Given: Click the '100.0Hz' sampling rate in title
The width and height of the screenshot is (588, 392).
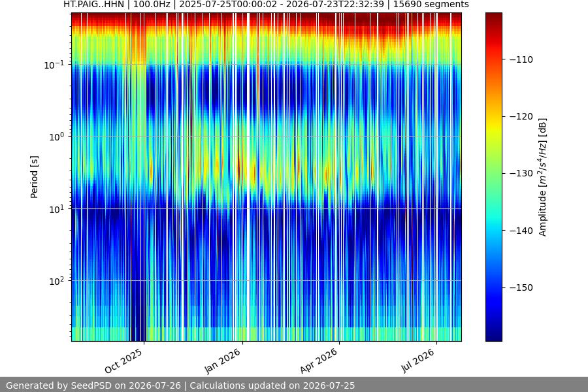Looking at the screenshot, I should pos(152,5).
